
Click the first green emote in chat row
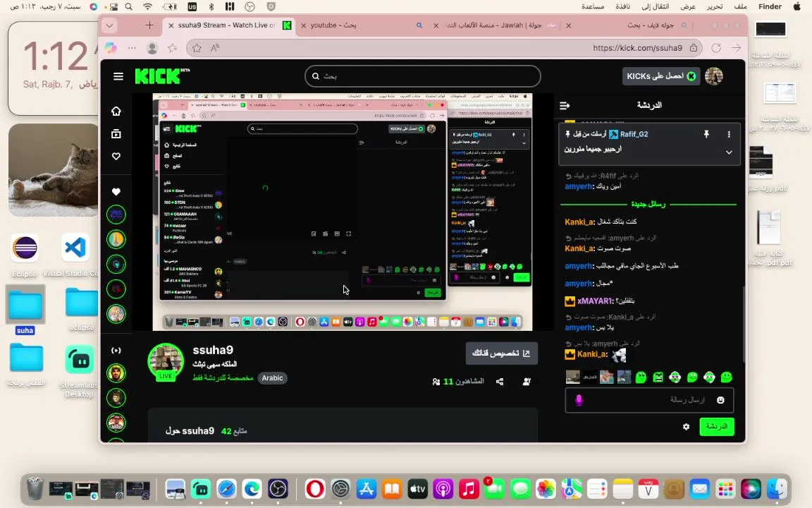pos(641,377)
